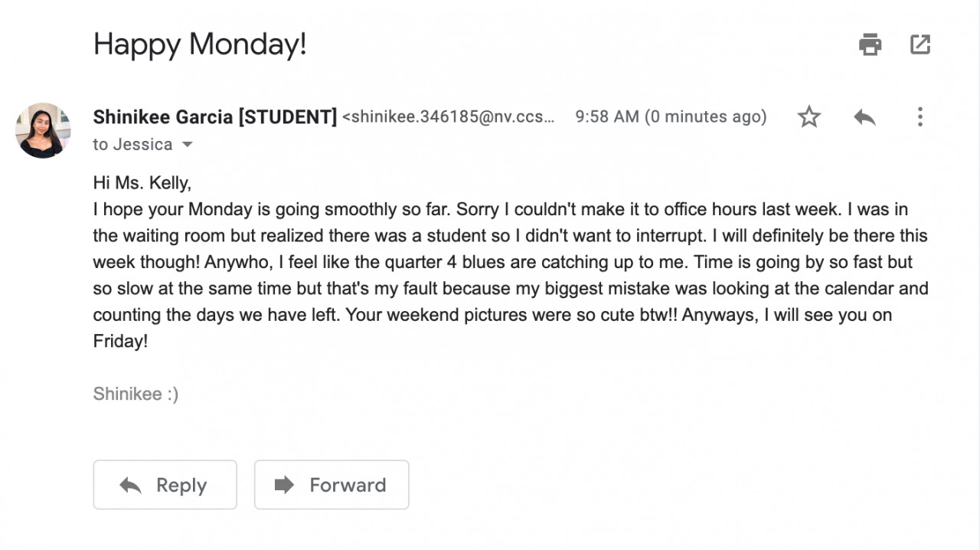Click the sender name Shinikee Garcia [STUDENT]
Viewport: 980px width, 550px height.
click(x=214, y=117)
